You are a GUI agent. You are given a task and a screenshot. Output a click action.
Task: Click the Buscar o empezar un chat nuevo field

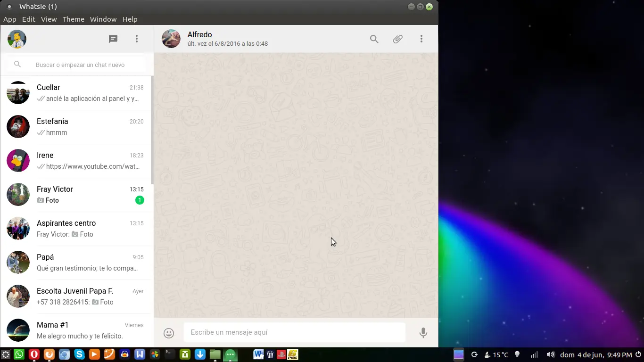[77, 65]
